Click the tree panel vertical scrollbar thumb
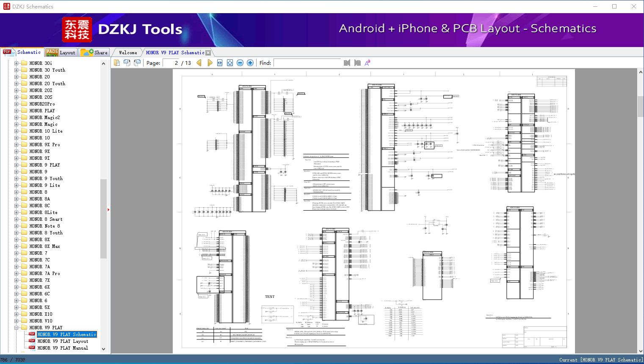 pyautogui.click(x=103, y=219)
